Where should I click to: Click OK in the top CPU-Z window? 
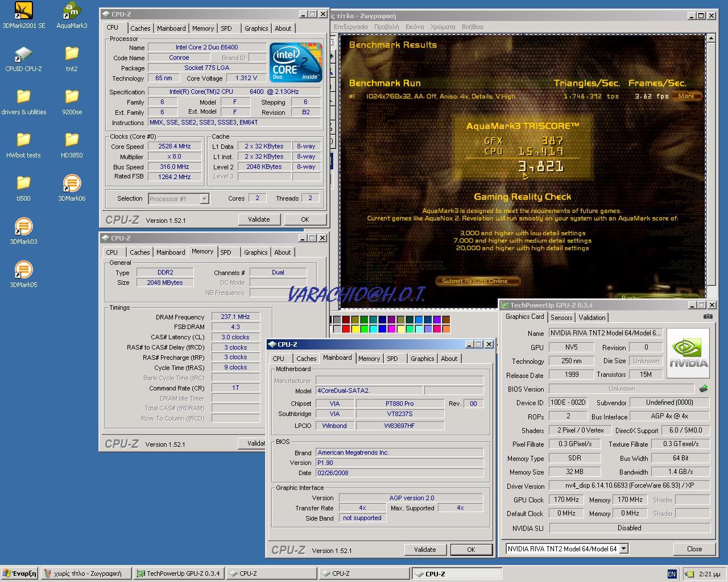pos(305,219)
